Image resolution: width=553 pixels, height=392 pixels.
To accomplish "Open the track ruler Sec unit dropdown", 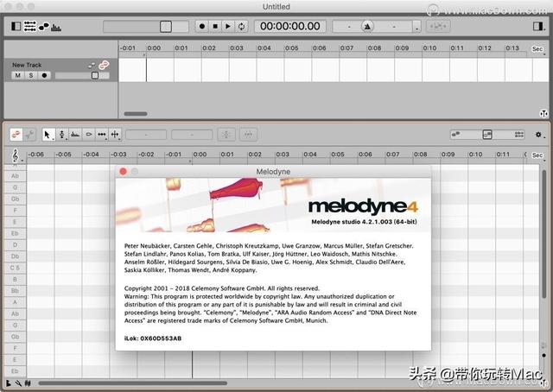I will [538, 49].
